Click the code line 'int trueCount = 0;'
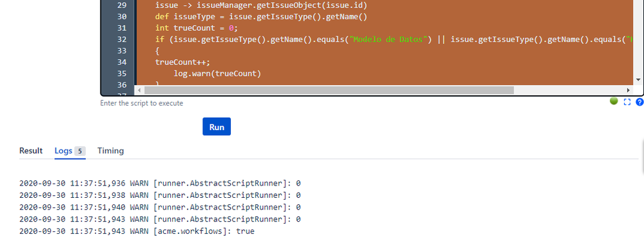This screenshot has width=644, height=241. click(197, 28)
